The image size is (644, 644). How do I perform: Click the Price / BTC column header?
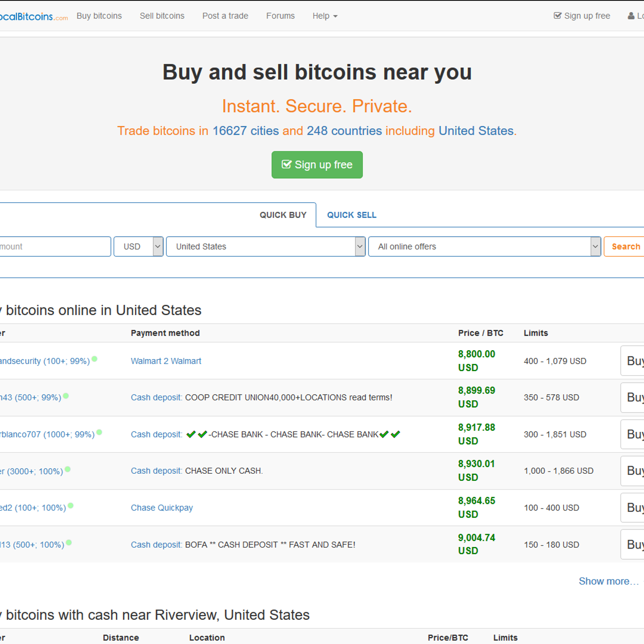(481, 333)
